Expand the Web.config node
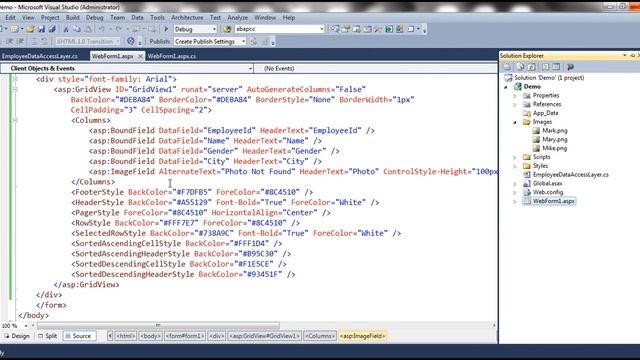640x360 pixels. click(x=515, y=192)
